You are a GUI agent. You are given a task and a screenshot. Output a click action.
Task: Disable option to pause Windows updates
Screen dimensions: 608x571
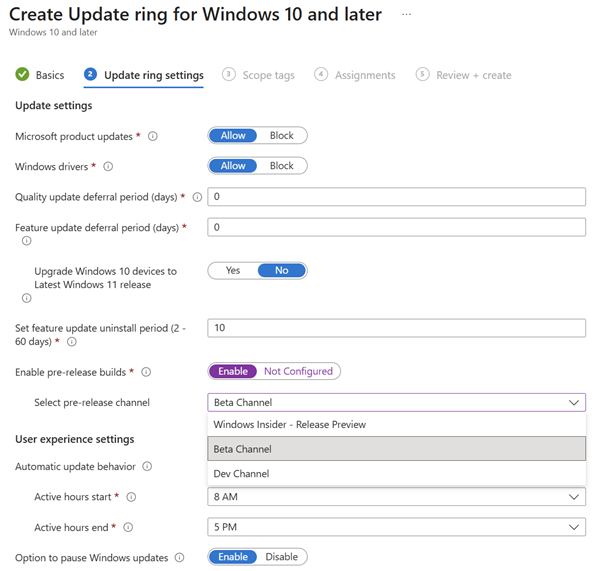pyautogui.click(x=281, y=557)
